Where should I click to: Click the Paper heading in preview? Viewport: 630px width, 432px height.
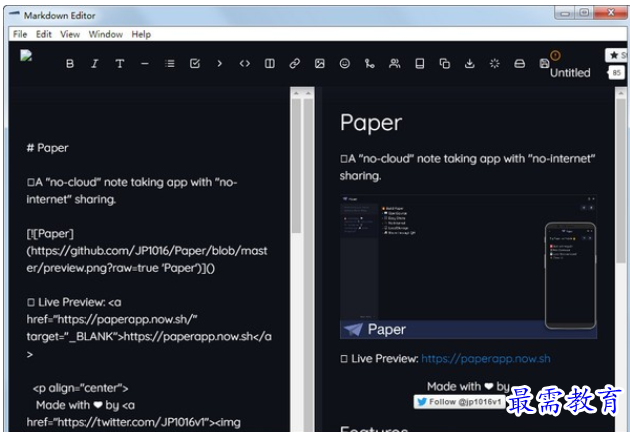pos(371,123)
